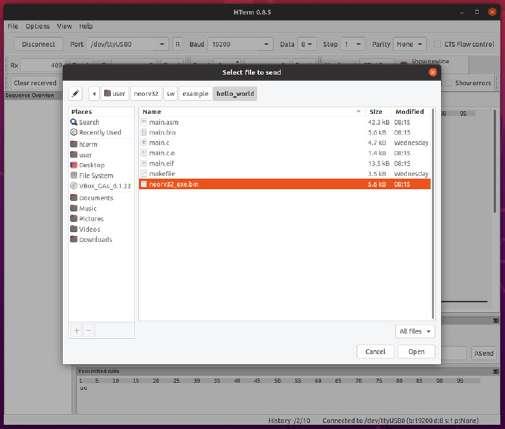This screenshot has width=505, height=429.
Task: Click the pencil icon to type a location
Action: pyautogui.click(x=76, y=94)
